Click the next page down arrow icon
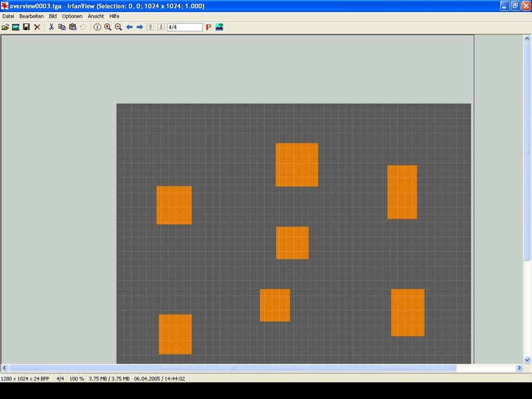 coord(161,27)
